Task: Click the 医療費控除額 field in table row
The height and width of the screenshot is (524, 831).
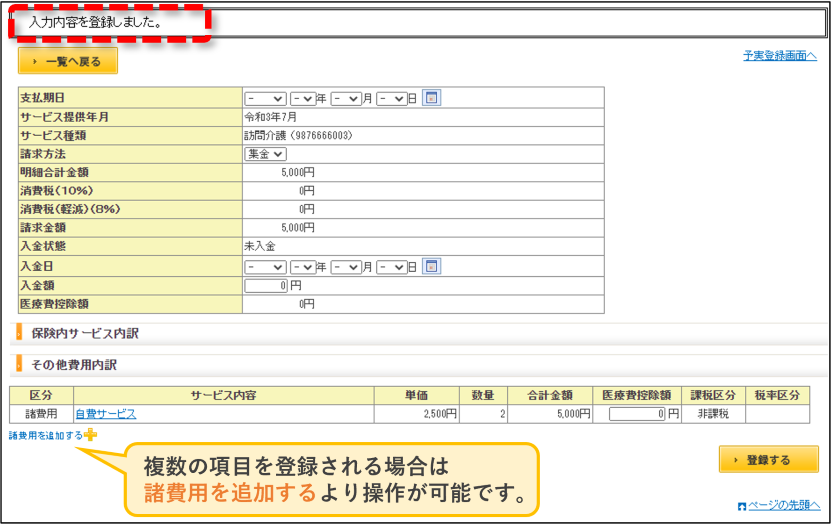Action: (x=637, y=414)
